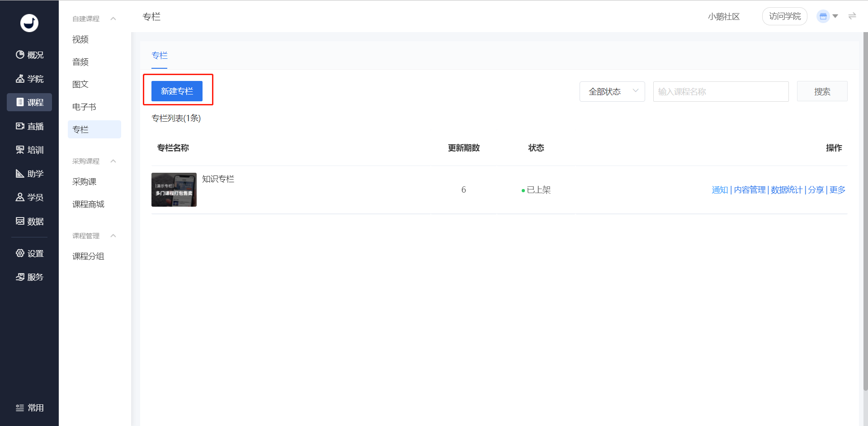Collapse the 自建课程 group
The image size is (868, 426).
coord(113,19)
